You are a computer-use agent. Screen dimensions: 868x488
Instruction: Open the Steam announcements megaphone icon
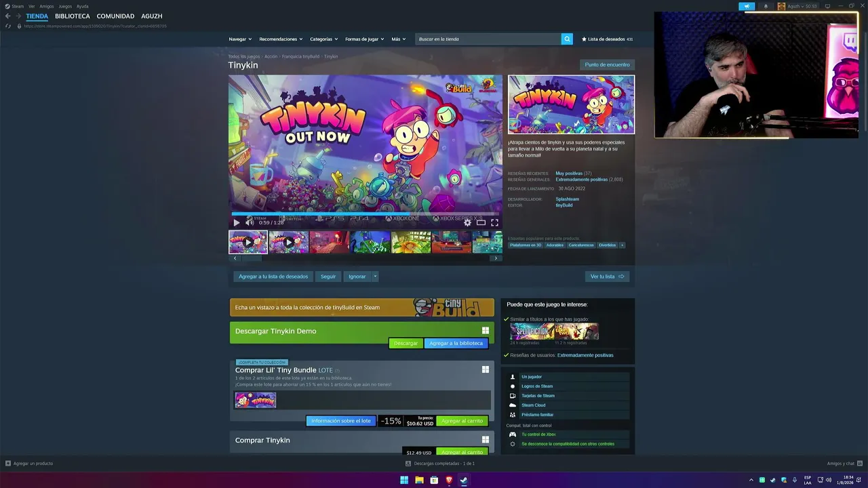coord(747,6)
